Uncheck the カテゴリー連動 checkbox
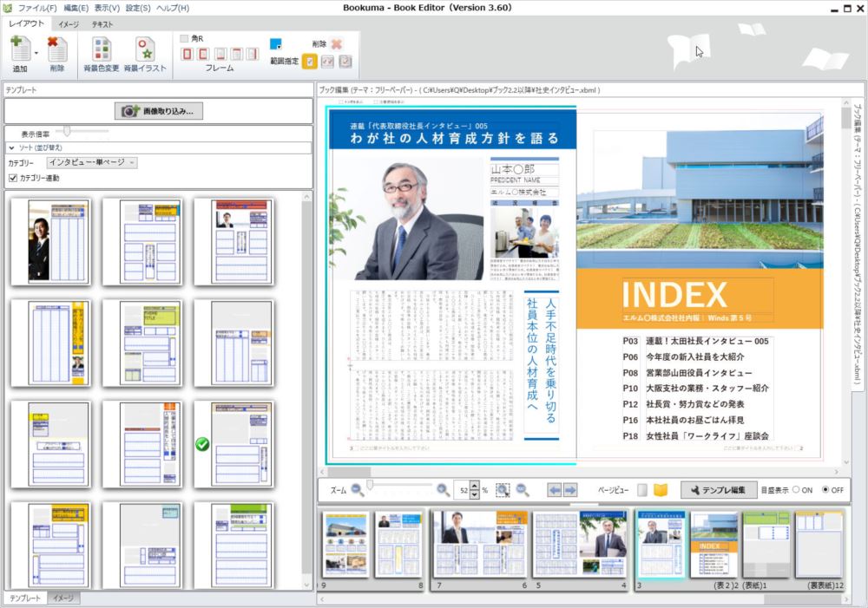868x608 pixels. (x=12, y=178)
